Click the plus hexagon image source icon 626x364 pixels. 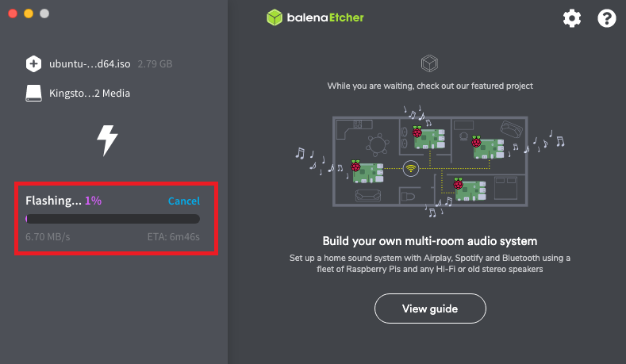[x=33, y=64]
